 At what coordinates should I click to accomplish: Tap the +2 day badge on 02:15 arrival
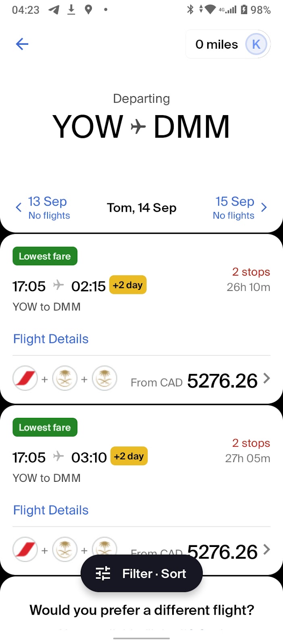[x=128, y=285]
